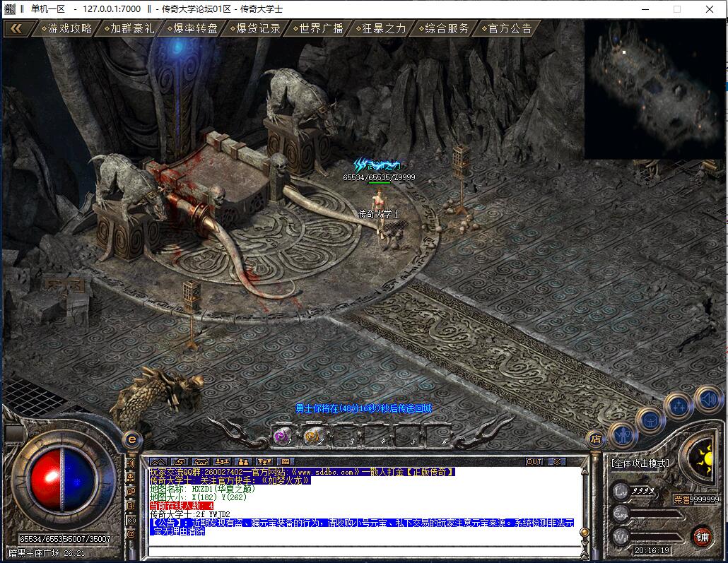Open the character equipment panel icon
Image resolution: width=728 pixels, height=563 pixels.
pos(622,437)
